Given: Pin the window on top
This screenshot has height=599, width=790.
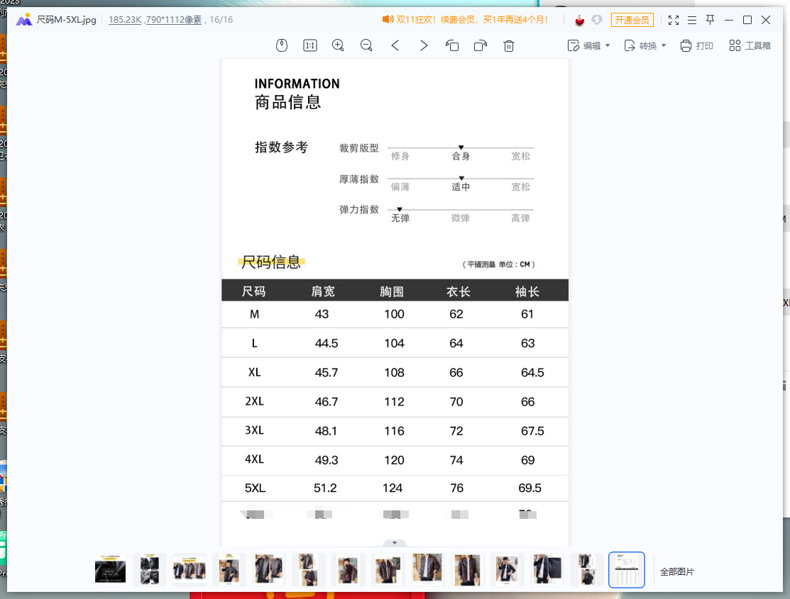Looking at the screenshot, I should click(x=710, y=20).
